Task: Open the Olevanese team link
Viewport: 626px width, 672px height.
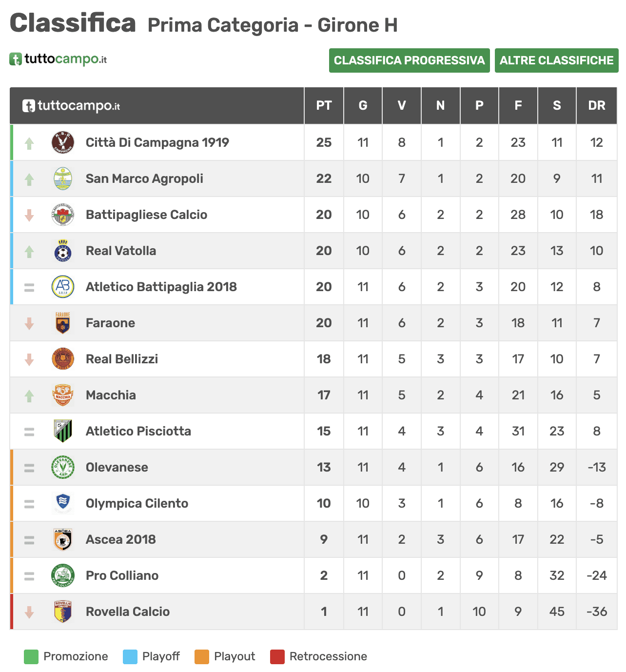Action: tap(117, 467)
